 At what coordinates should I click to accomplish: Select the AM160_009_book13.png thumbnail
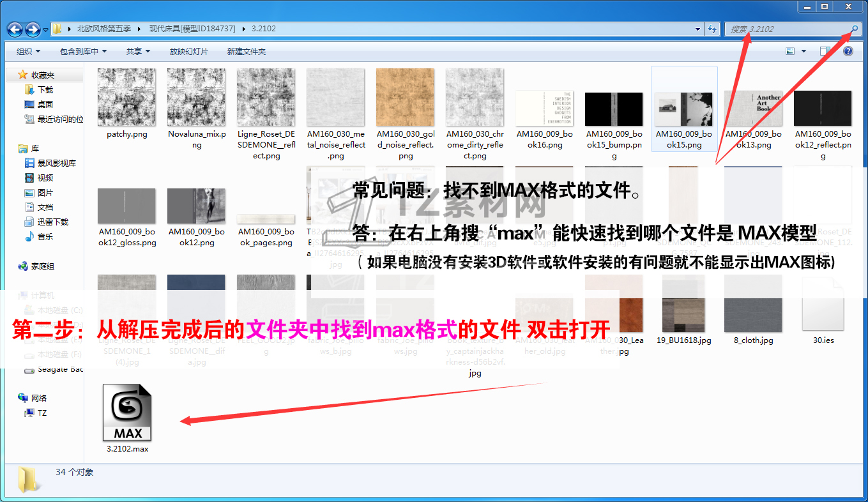754,109
